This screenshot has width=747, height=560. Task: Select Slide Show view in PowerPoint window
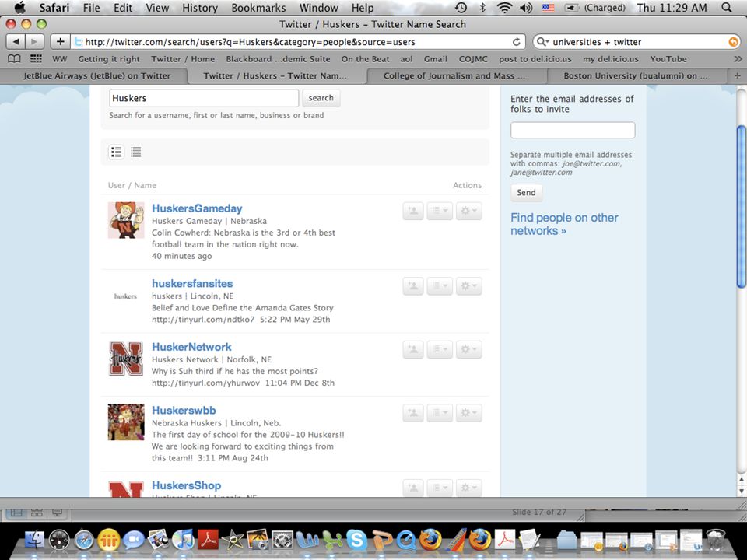(x=57, y=513)
